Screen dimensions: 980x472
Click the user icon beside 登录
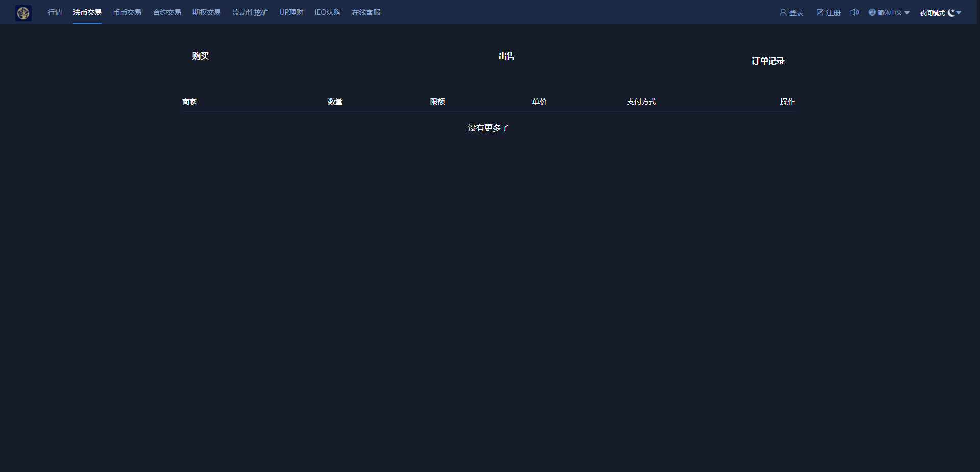(782, 12)
